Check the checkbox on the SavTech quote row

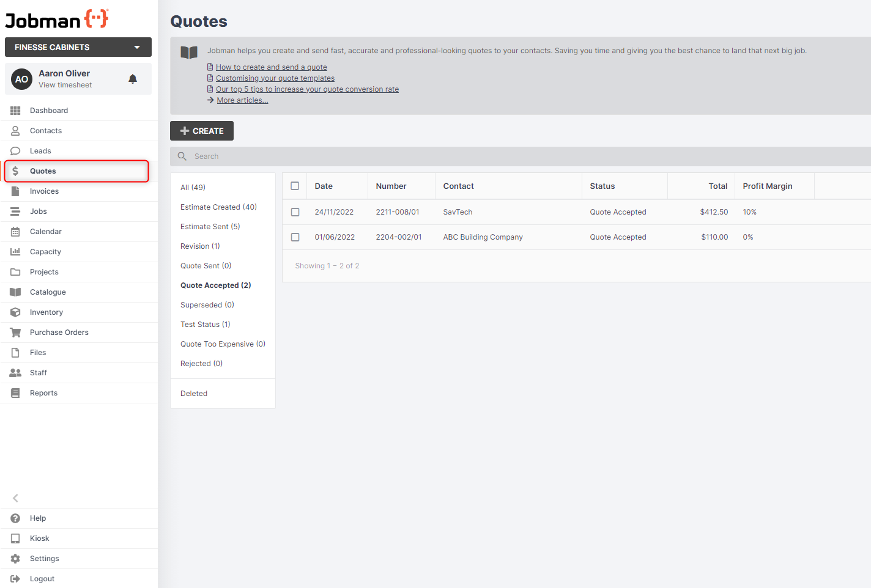point(295,212)
